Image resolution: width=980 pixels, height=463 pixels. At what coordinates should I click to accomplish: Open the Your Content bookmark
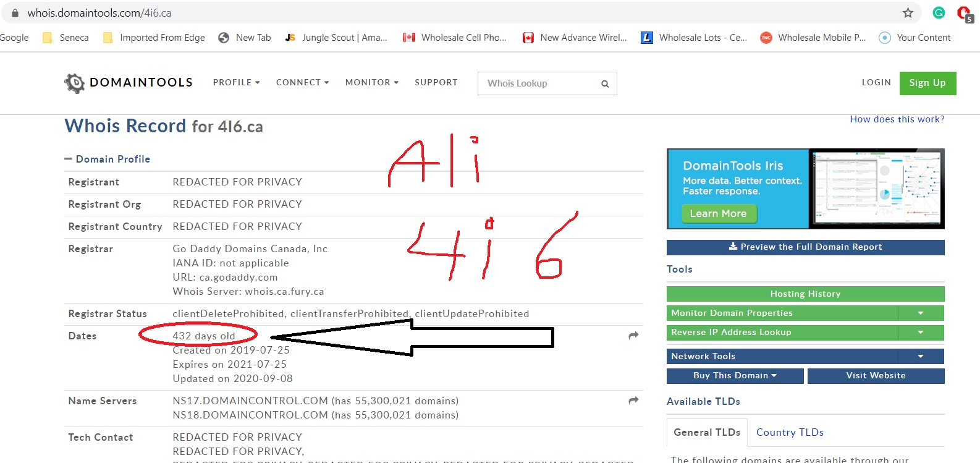tap(915, 38)
